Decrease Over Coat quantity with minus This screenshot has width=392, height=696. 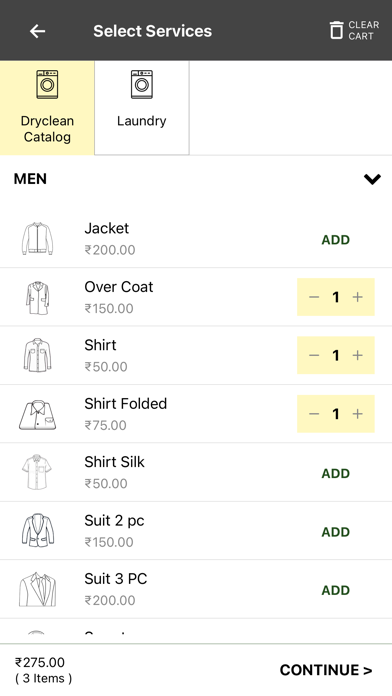point(314,297)
